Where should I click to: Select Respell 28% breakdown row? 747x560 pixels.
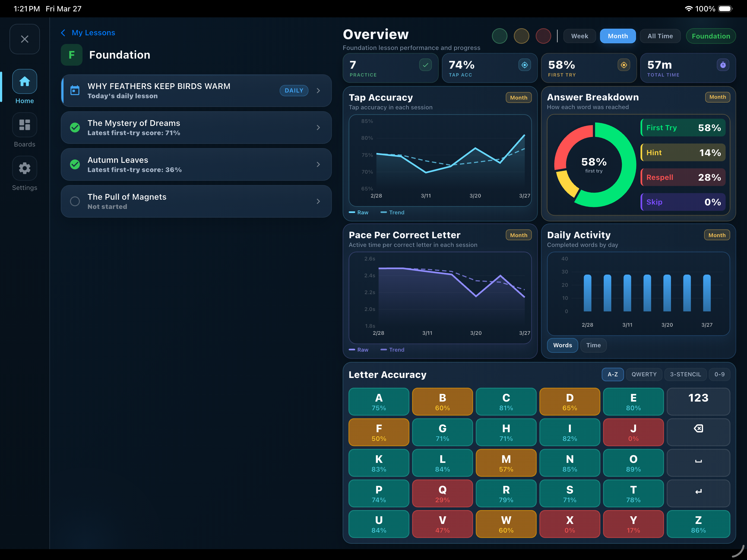(683, 177)
